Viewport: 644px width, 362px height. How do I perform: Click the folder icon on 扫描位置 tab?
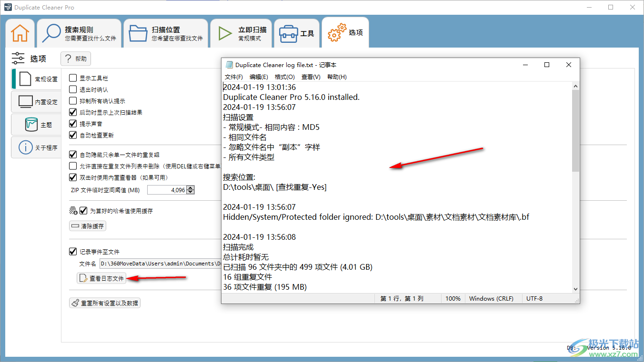coord(138,33)
